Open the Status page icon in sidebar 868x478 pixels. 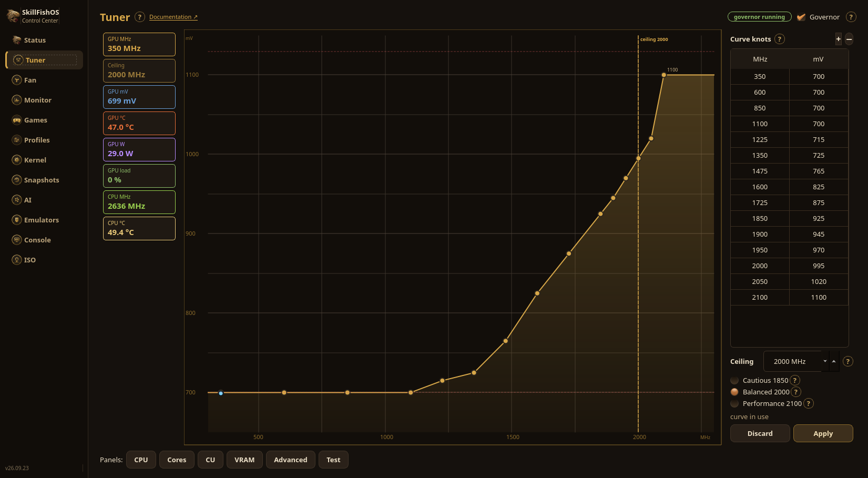click(x=17, y=40)
